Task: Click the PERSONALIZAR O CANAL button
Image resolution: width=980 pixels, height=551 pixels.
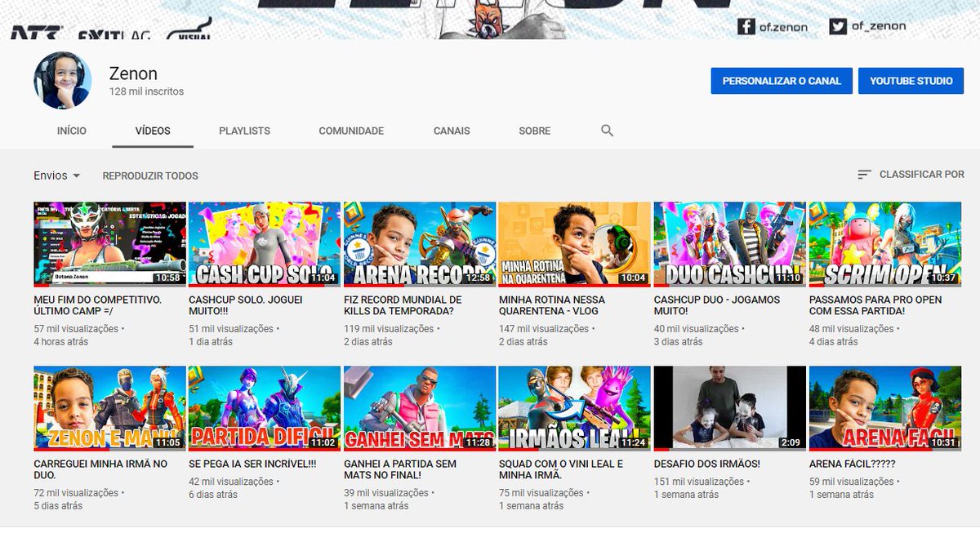Action: tap(782, 81)
